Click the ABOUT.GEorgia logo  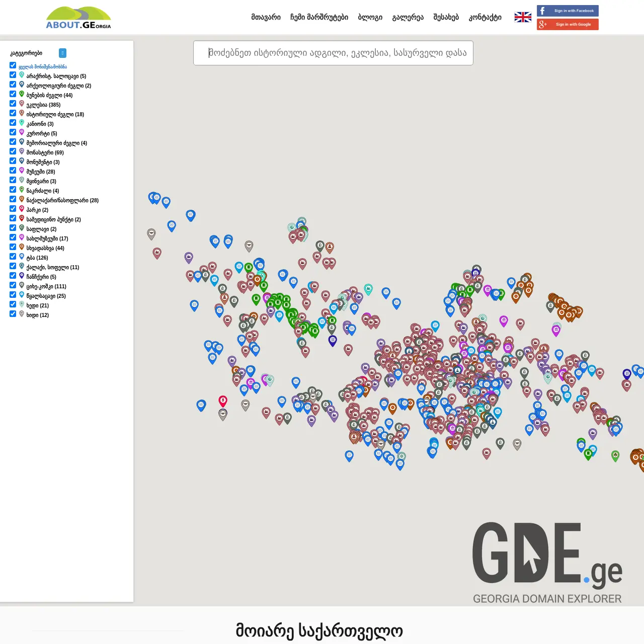pyautogui.click(x=78, y=17)
